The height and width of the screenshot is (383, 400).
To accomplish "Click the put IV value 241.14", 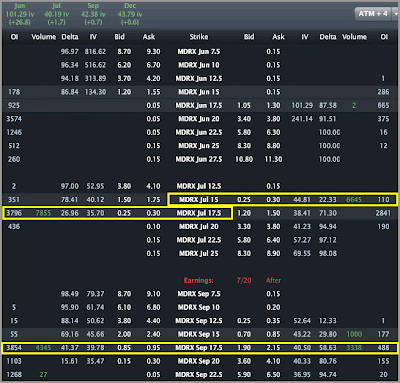I will (x=302, y=119).
